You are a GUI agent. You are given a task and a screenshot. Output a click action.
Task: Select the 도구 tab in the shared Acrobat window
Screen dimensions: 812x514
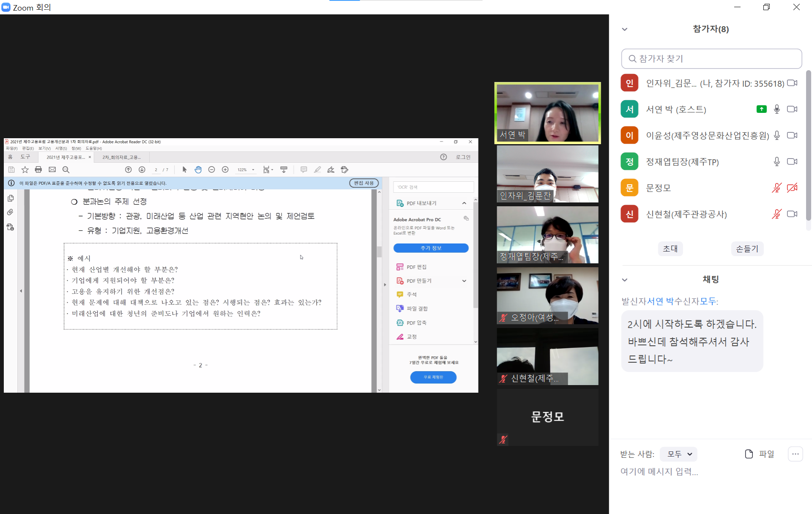click(25, 157)
